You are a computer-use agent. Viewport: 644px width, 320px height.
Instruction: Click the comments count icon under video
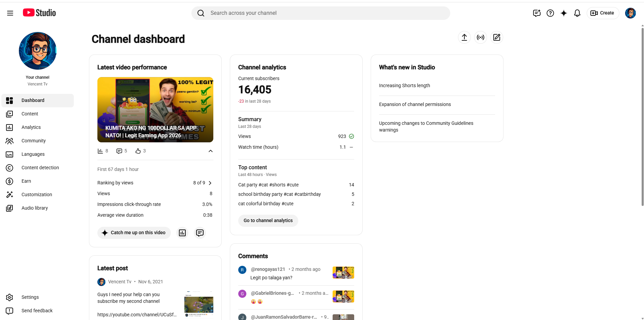(119, 151)
